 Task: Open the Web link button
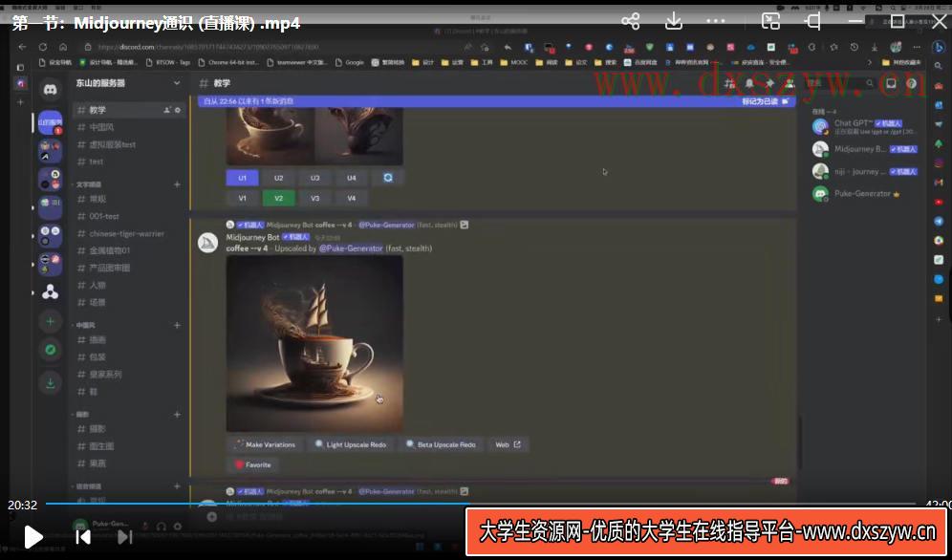pos(508,444)
